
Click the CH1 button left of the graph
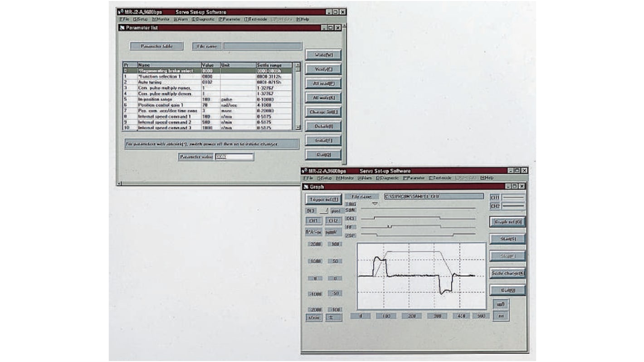tap(313, 221)
